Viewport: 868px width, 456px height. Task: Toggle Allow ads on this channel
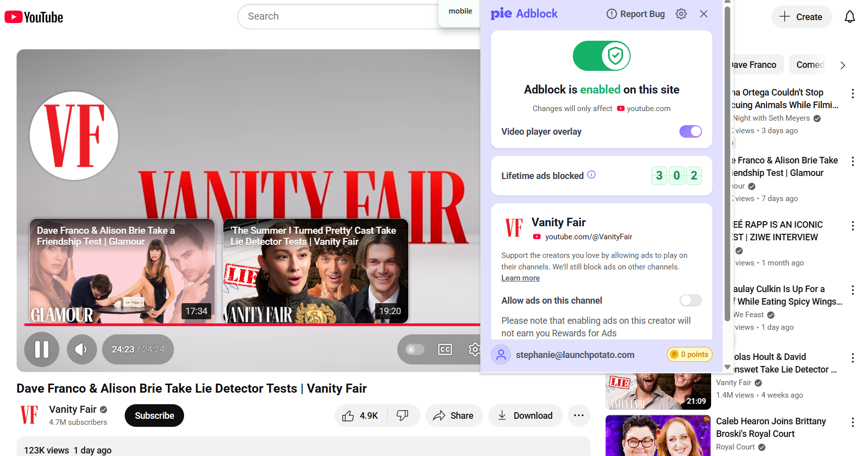click(690, 300)
